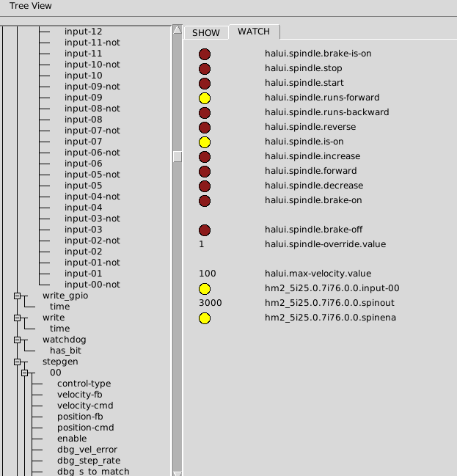Click the halui.spindle.stop LED indicator
The width and height of the screenshot is (457, 476).
[x=205, y=68]
